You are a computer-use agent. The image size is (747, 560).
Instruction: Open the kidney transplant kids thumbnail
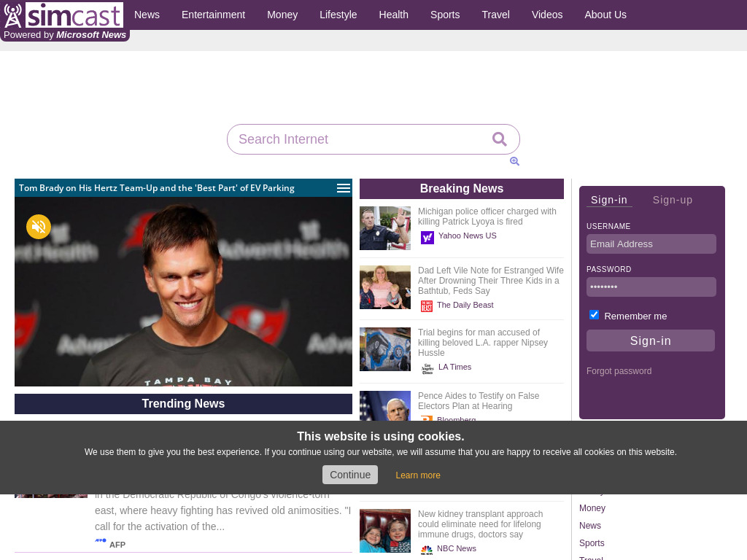tap(385, 531)
